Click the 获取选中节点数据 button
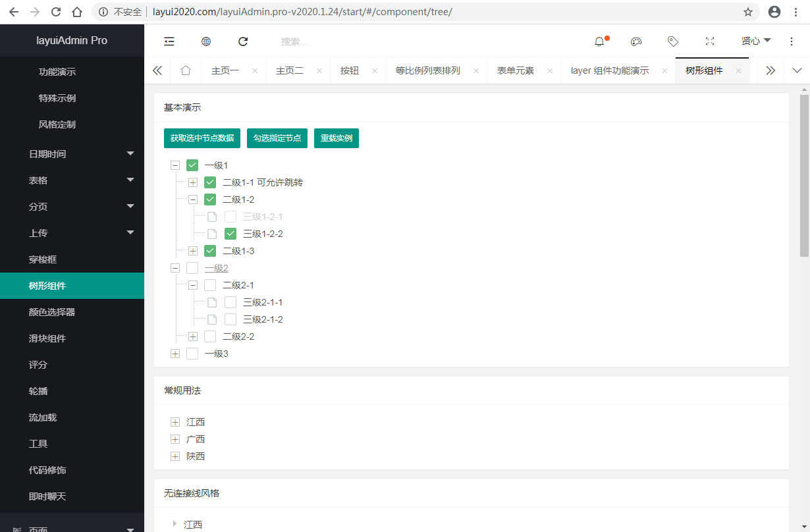This screenshot has height=532, width=810. [x=202, y=139]
